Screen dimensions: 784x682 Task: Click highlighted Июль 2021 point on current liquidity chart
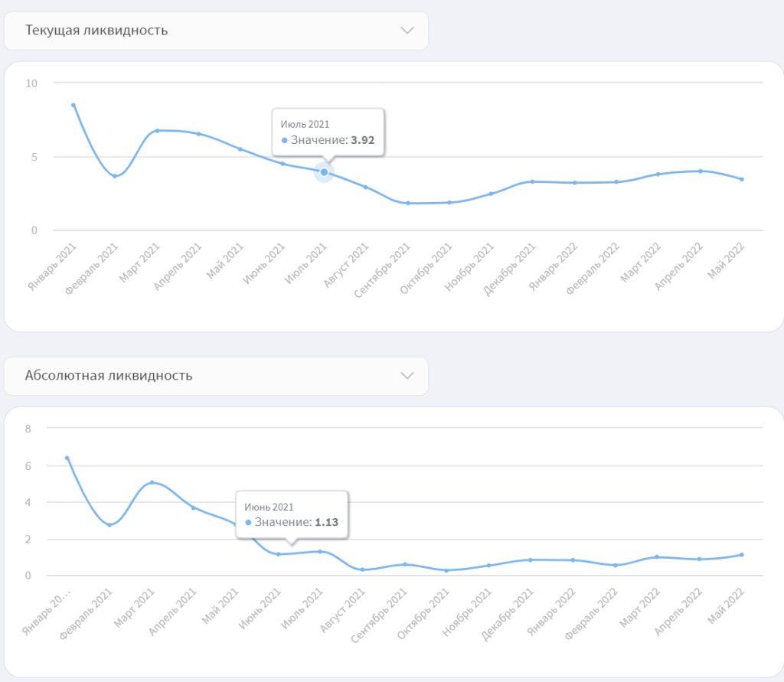point(324,172)
